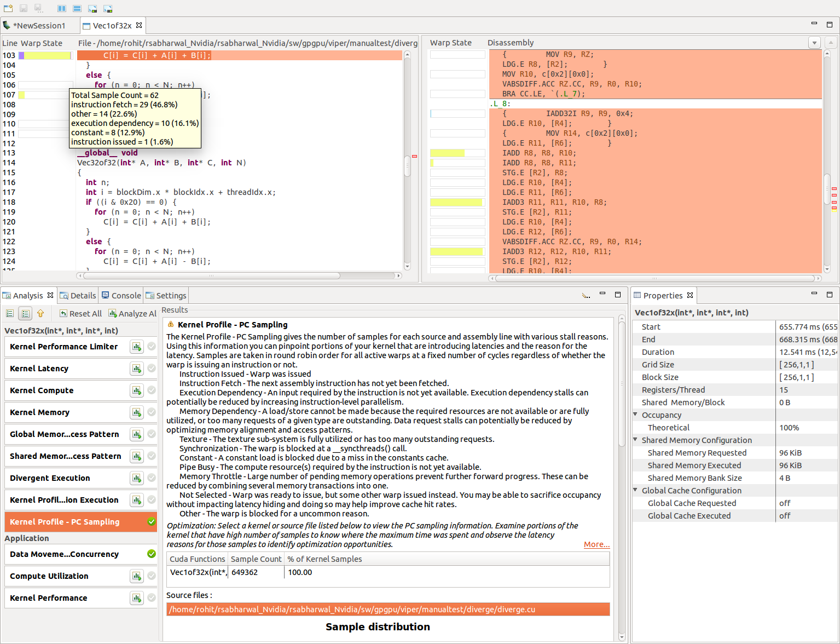Follow the More... link in results

596,544
